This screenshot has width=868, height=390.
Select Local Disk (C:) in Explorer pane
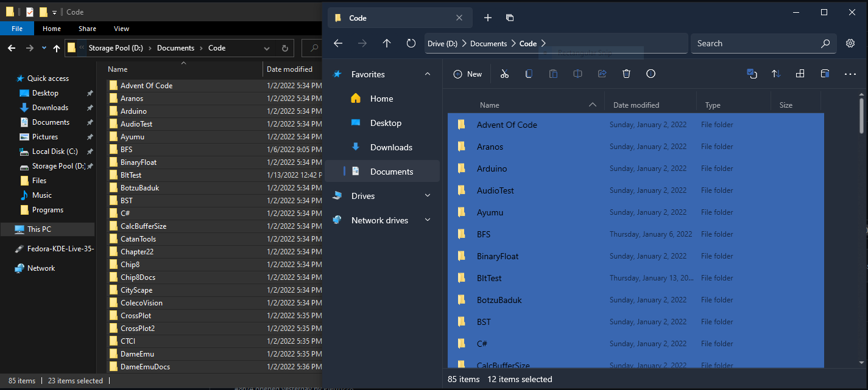55,151
